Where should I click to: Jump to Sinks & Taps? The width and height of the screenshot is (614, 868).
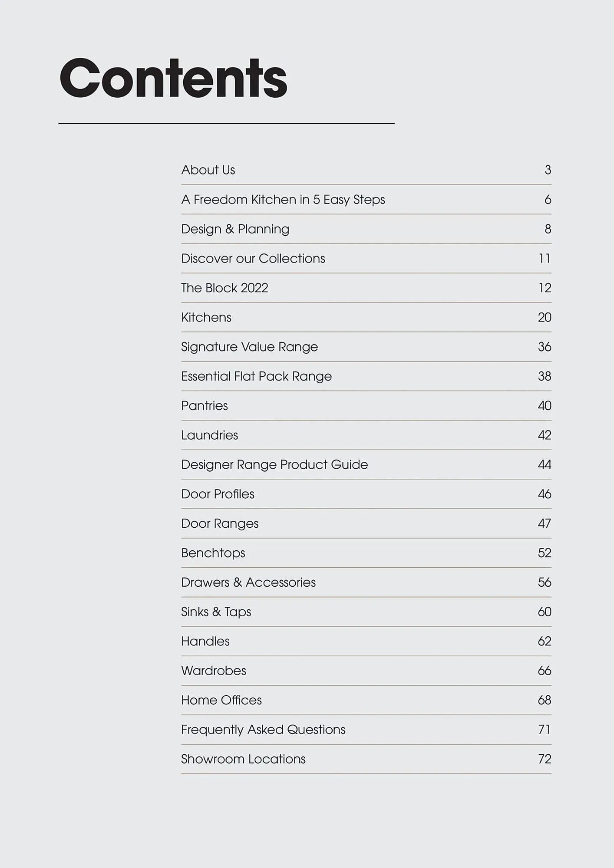[216, 612]
